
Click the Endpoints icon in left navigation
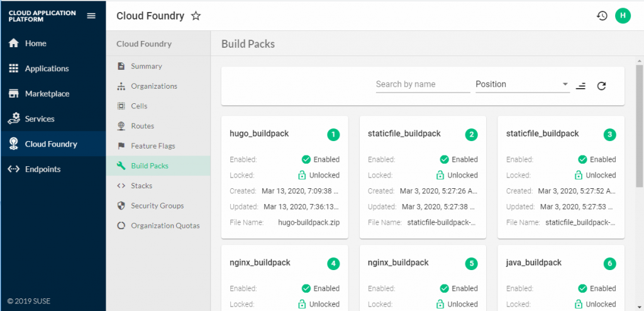[x=13, y=169]
